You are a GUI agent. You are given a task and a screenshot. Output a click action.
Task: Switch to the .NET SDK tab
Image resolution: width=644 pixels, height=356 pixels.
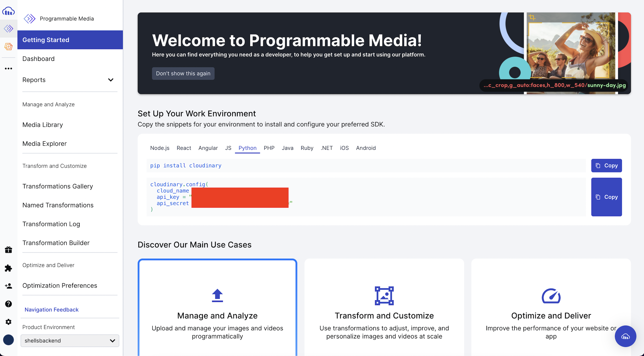point(326,148)
